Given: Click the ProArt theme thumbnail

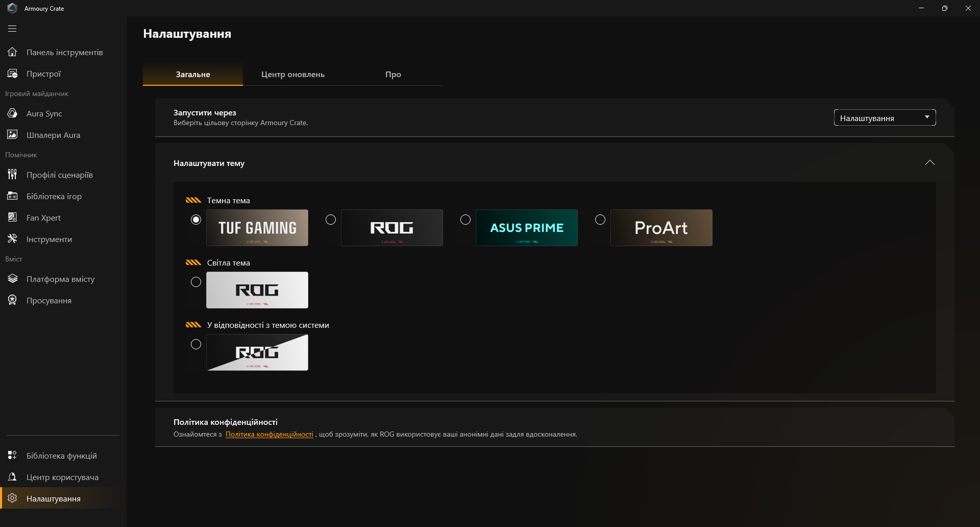Looking at the screenshot, I should click(661, 228).
